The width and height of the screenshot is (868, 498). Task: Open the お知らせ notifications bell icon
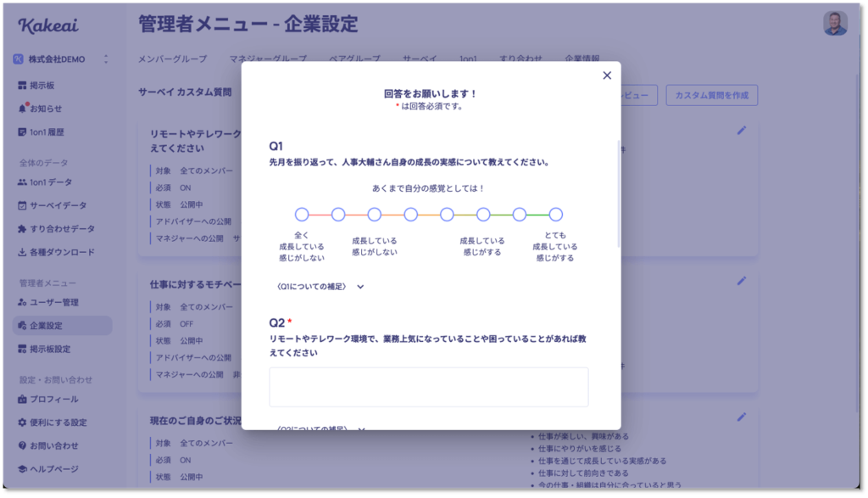(x=22, y=109)
